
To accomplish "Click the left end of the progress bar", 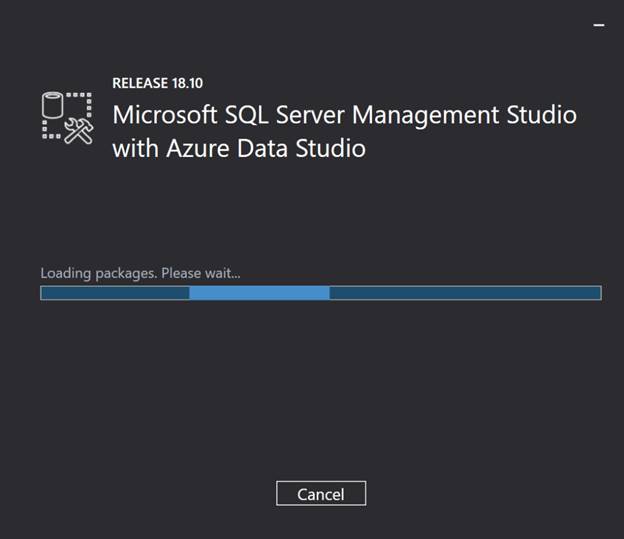I will 44,293.
